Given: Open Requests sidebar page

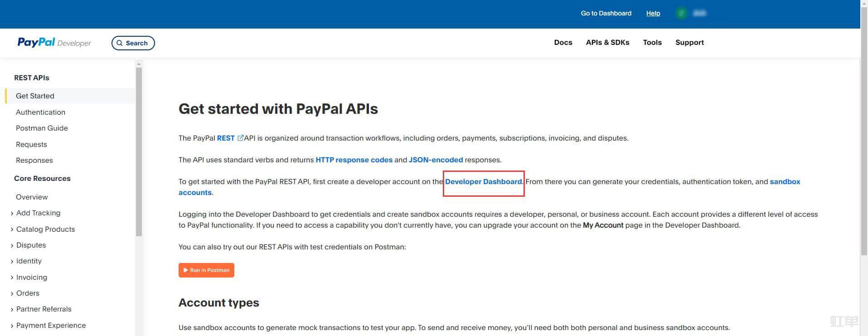Looking at the screenshot, I should pos(31,144).
